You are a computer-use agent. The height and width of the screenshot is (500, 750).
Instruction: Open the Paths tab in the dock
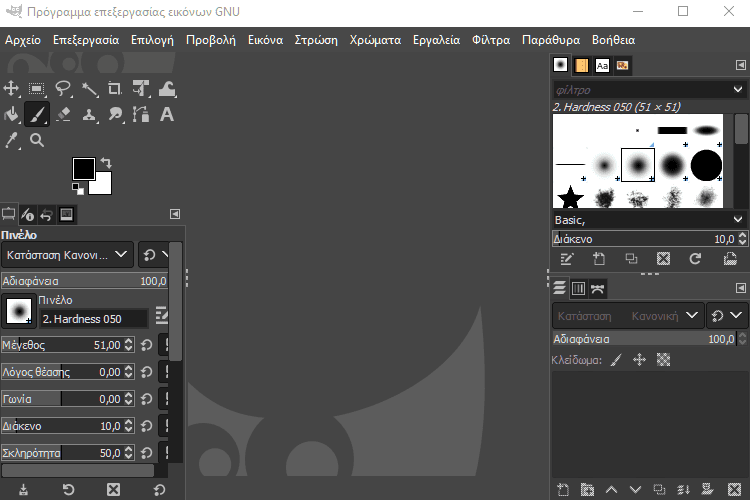597,288
